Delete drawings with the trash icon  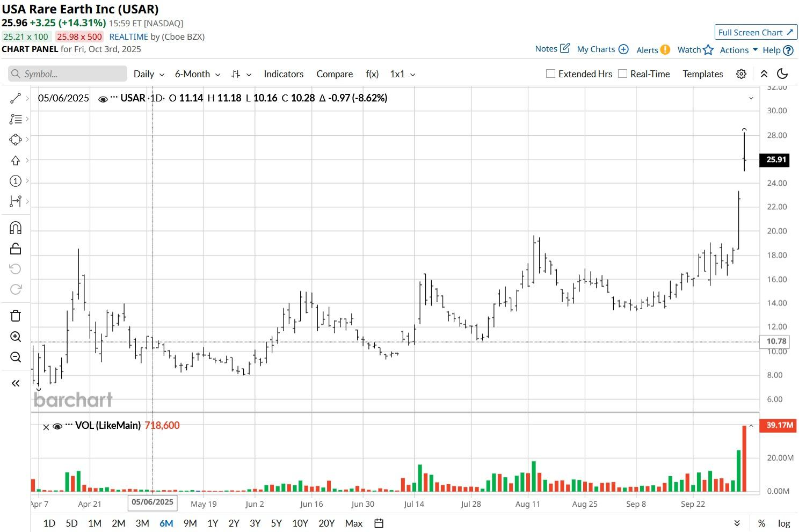(16, 316)
